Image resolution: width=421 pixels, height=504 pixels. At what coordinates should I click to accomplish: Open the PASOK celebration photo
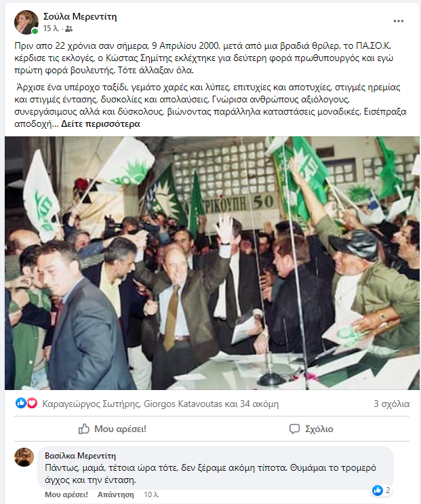point(212,263)
